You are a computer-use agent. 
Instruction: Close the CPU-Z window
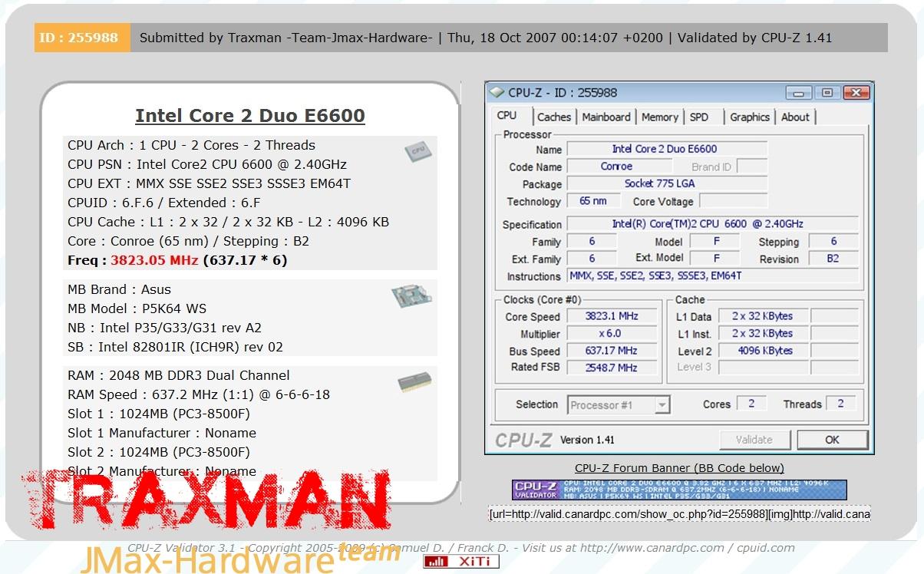pyautogui.click(x=855, y=93)
